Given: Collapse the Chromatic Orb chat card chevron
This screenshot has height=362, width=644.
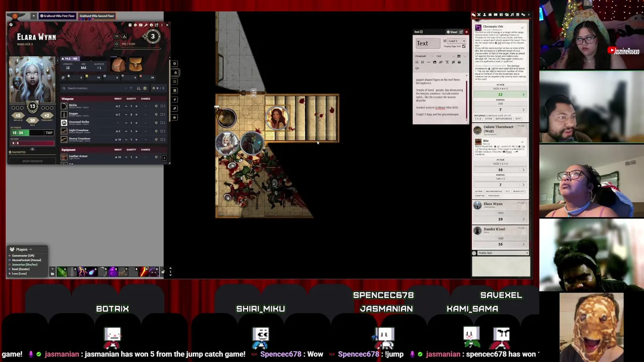Looking at the screenshot, I should coord(522,28).
